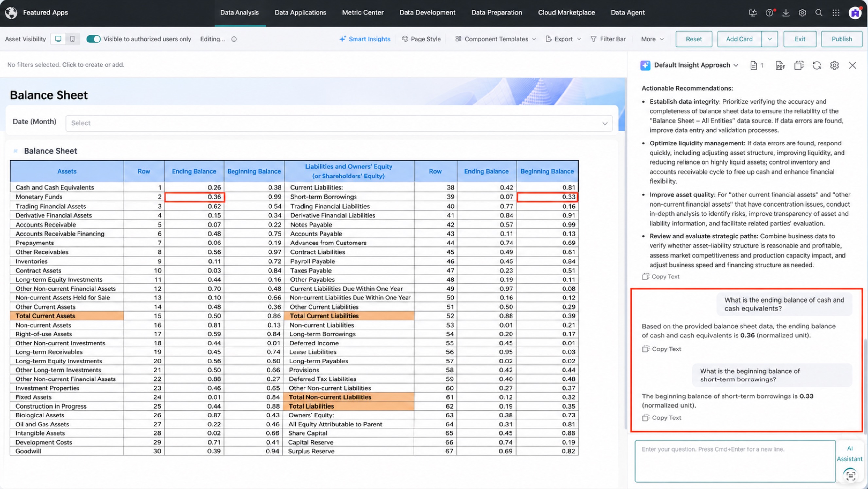Switch to mobile view layout icon
Viewport: 868px width, 489px height.
coord(72,39)
